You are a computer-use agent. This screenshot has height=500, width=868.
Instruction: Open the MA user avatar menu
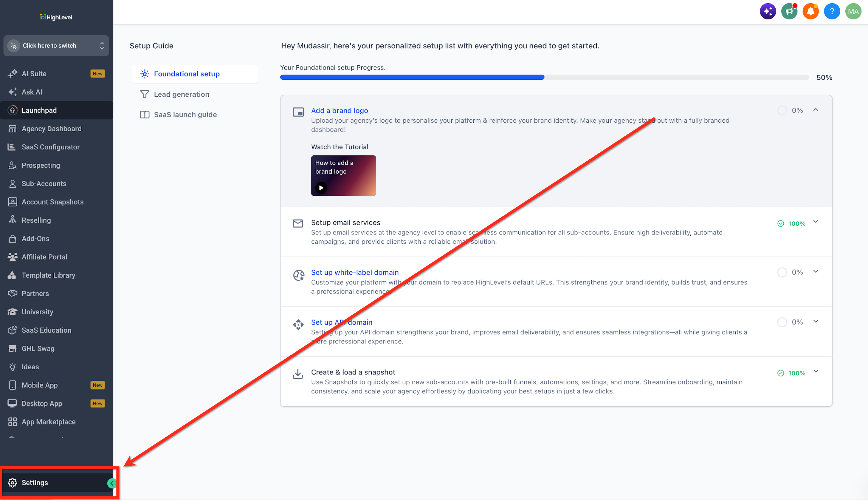[x=853, y=12]
